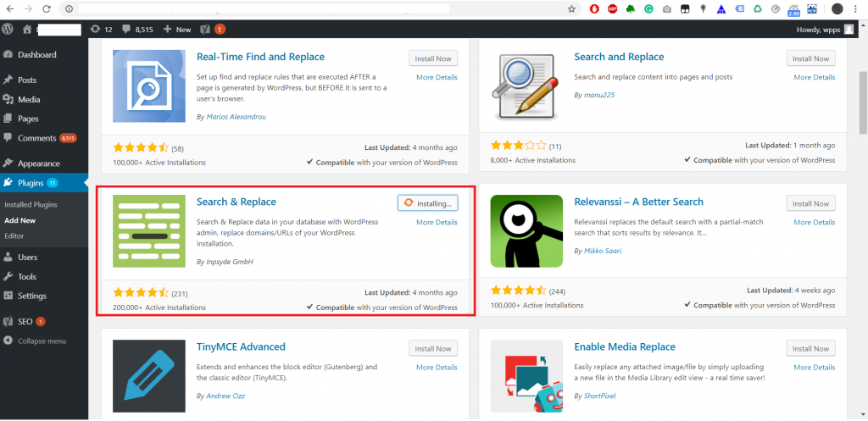The width and height of the screenshot is (868, 421).
Task: Open the Grammarly extension icon
Action: [648, 8]
